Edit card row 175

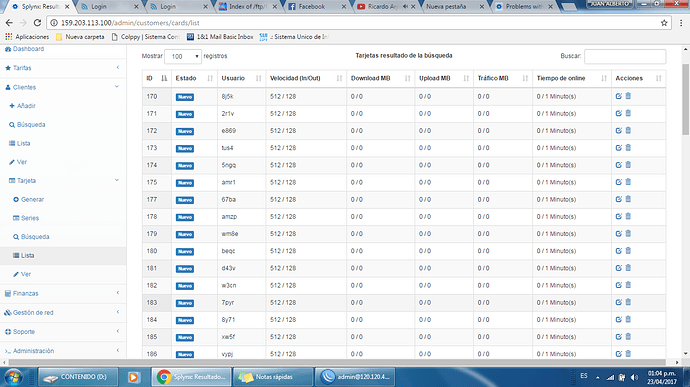(x=618, y=182)
